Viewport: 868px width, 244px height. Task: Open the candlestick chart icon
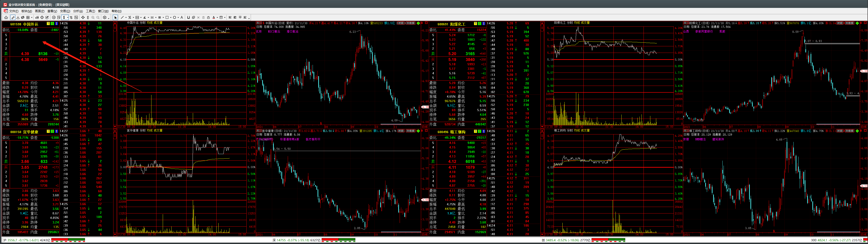click(x=37, y=18)
